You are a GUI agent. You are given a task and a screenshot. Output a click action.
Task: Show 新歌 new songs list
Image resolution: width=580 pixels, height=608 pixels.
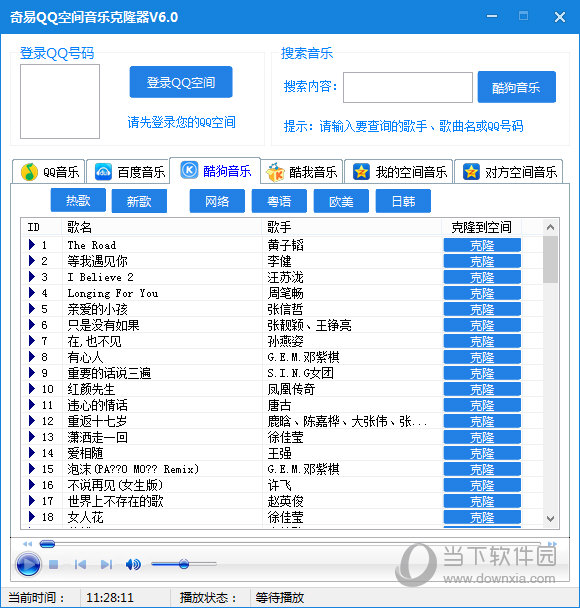click(x=139, y=201)
